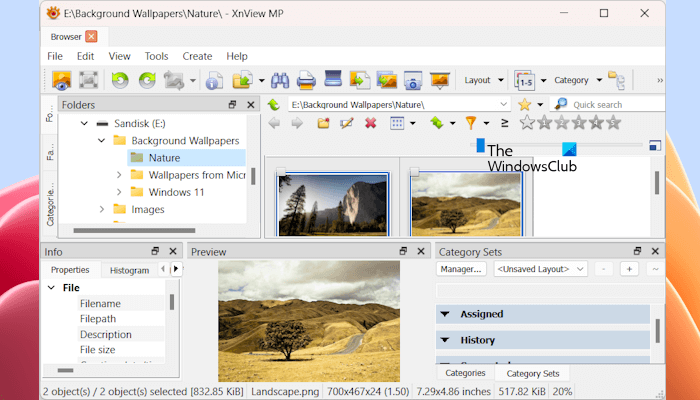Screen dimensions: 700x400
Task: Open the Unsaved Layout combo box
Action: (541, 269)
